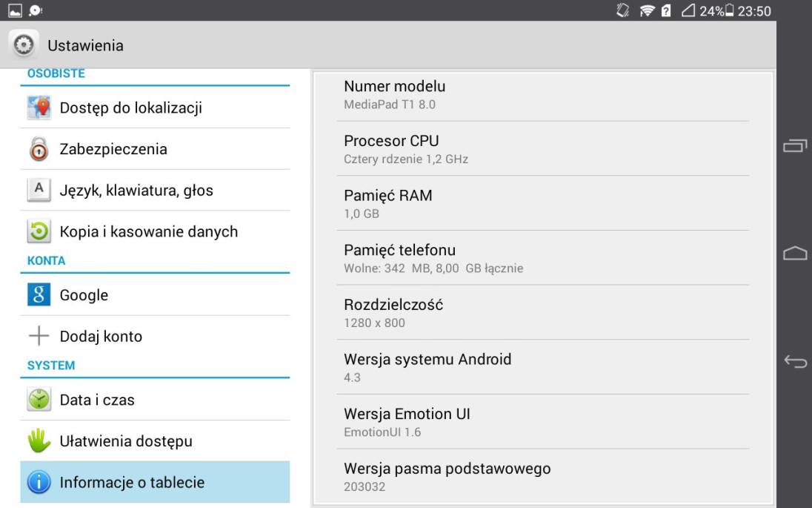
Task: Tap the recent apps navigation button
Action: 795,145
